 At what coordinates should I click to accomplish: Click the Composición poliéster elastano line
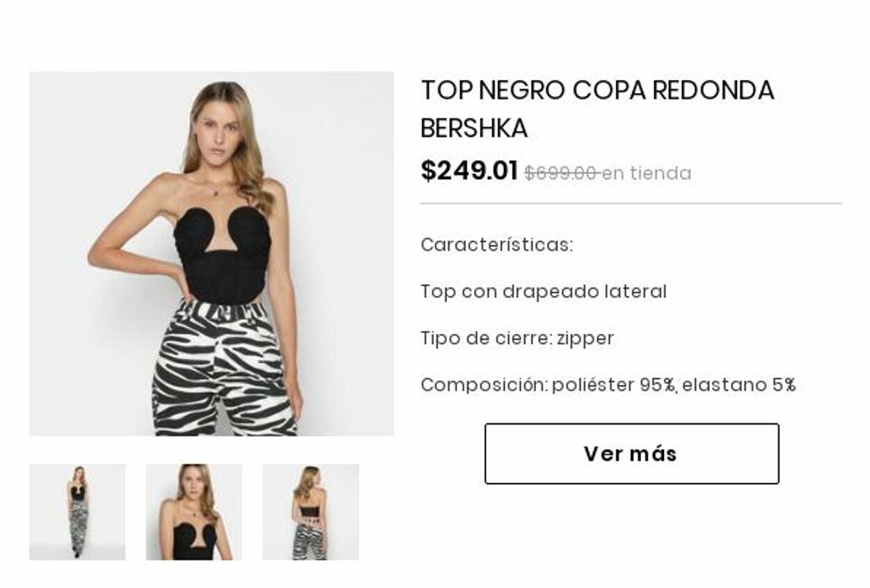tap(608, 385)
